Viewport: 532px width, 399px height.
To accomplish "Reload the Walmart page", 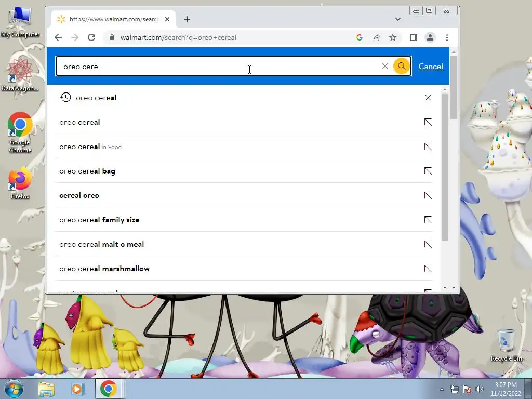I will (x=91, y=37).
